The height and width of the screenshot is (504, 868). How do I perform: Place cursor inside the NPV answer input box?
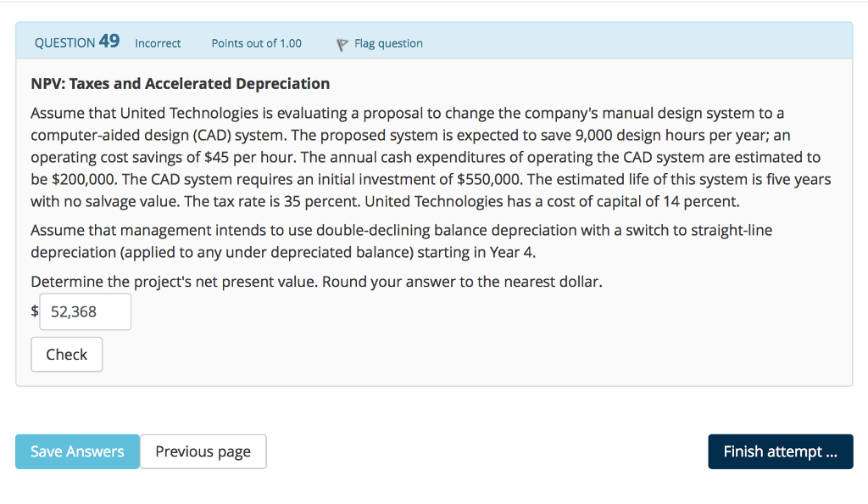[x=84, y=311]
